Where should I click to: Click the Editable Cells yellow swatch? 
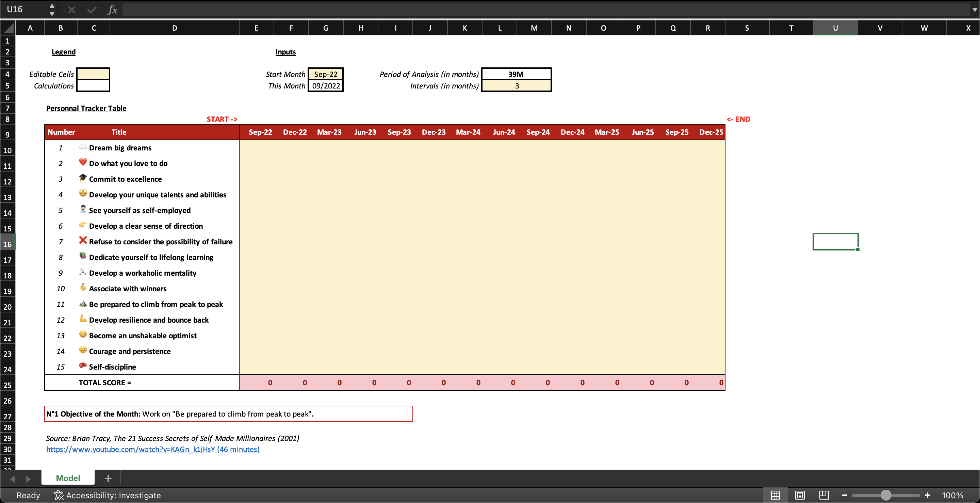[x=93, y=74]
